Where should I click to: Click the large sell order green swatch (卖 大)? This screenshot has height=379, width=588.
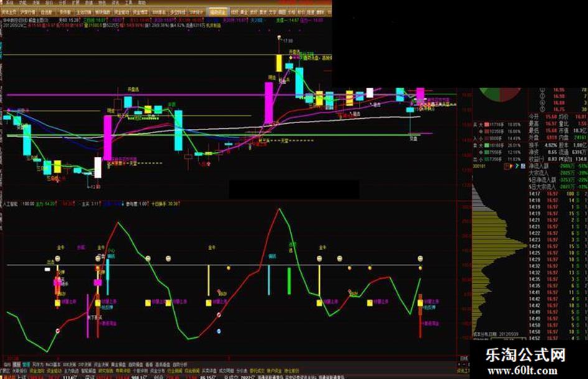coord(487,145)
